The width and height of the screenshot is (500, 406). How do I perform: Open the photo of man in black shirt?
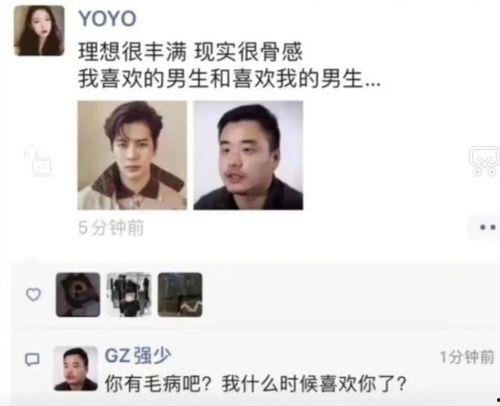248,155
